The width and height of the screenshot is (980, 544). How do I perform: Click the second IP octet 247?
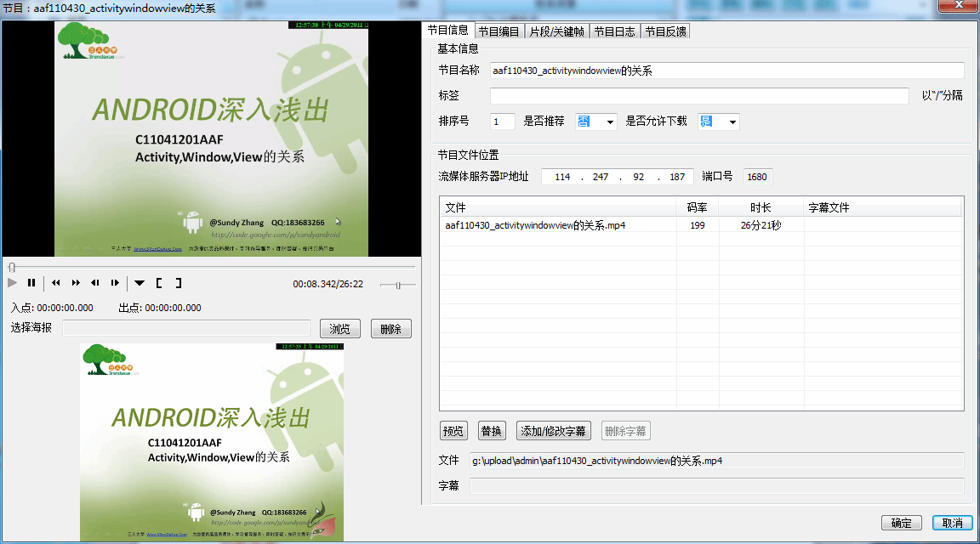click(x=601, y=177)
